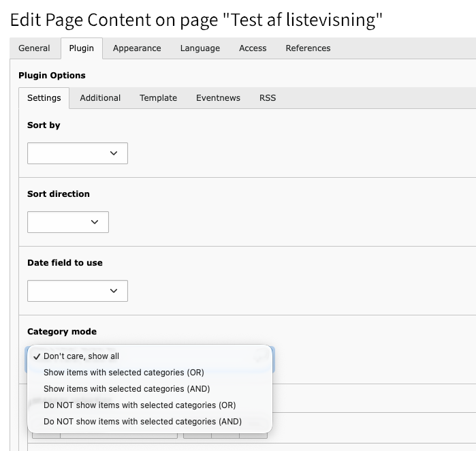
Task: Select "Show items with selected categories (OR)"
Action: click(x=124, y=373)
